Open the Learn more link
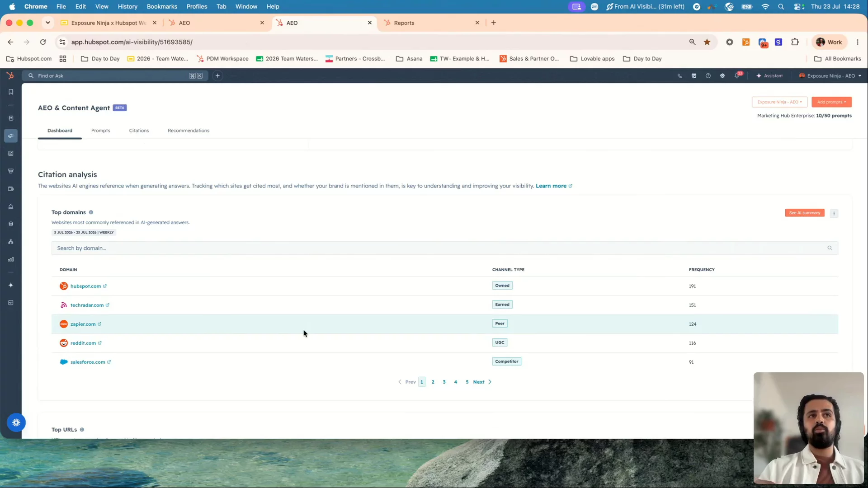The height and width of the screenshot is (488, 868). pos(551,186)
